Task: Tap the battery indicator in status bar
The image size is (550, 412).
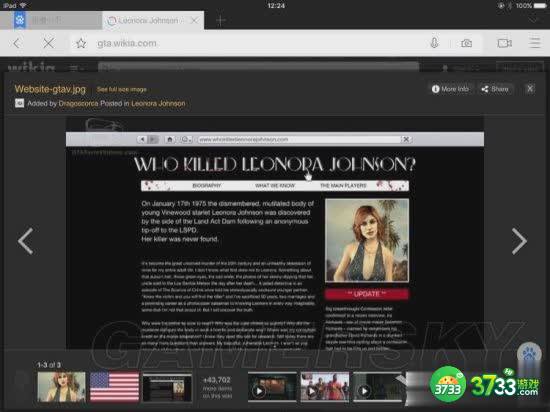Action: 539,5
